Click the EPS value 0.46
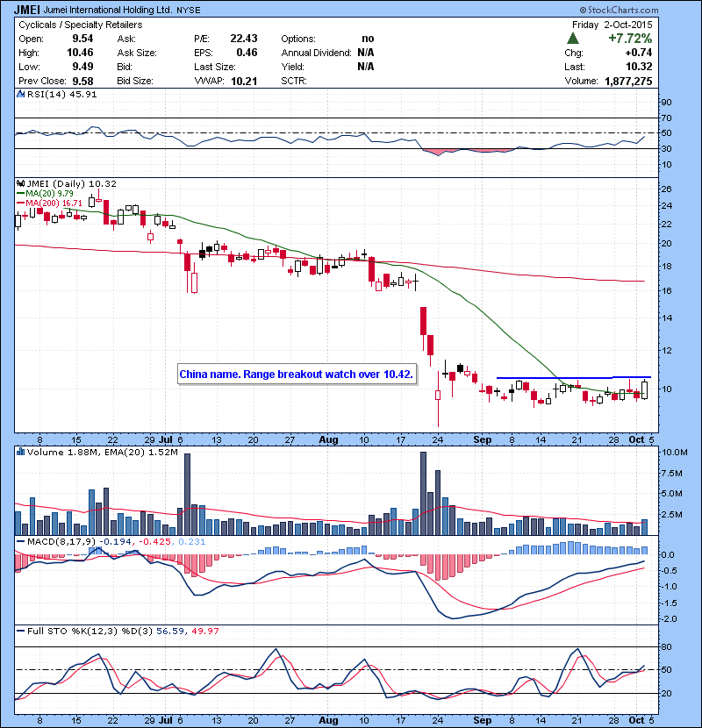The width and height of the screenshot is (702, 728). click(x=247, y=53)
